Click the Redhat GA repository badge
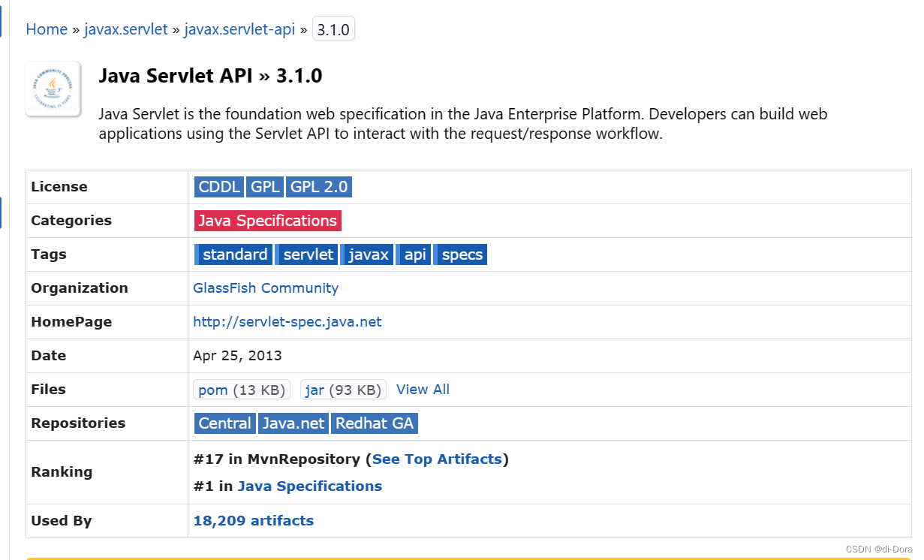 pyautogui.click(x=375, y=423)
